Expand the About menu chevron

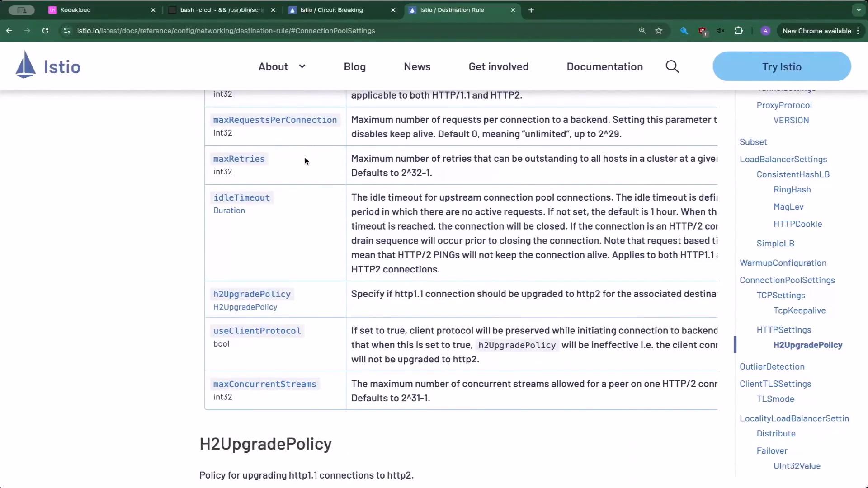(302, 66)
